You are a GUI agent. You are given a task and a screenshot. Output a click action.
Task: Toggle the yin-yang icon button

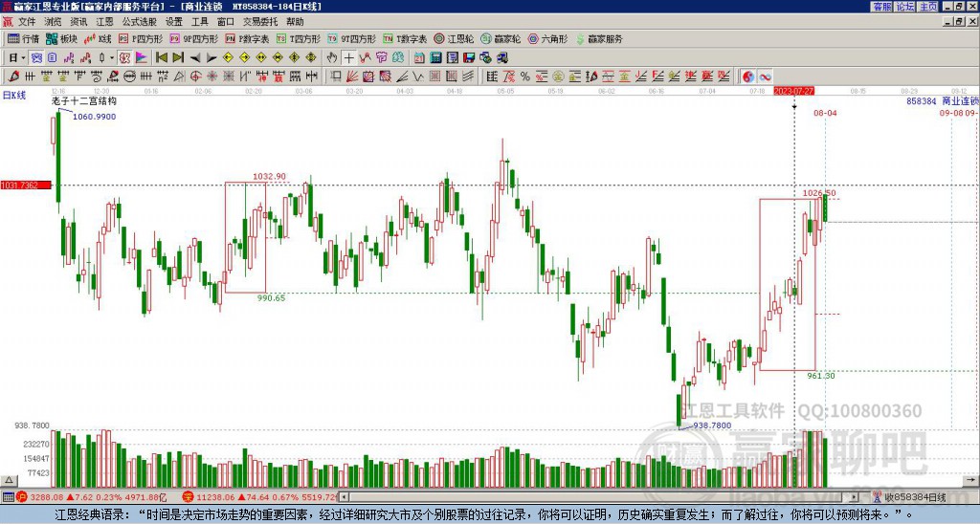748,76
